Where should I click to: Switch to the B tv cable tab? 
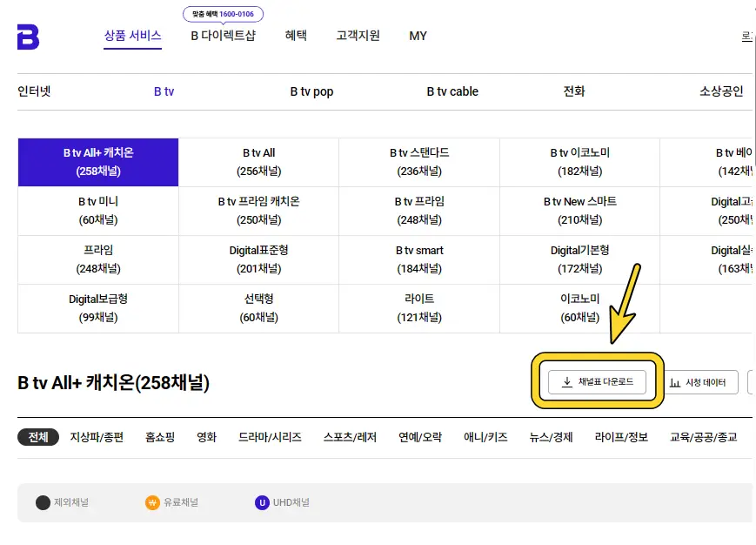(452, 91)
